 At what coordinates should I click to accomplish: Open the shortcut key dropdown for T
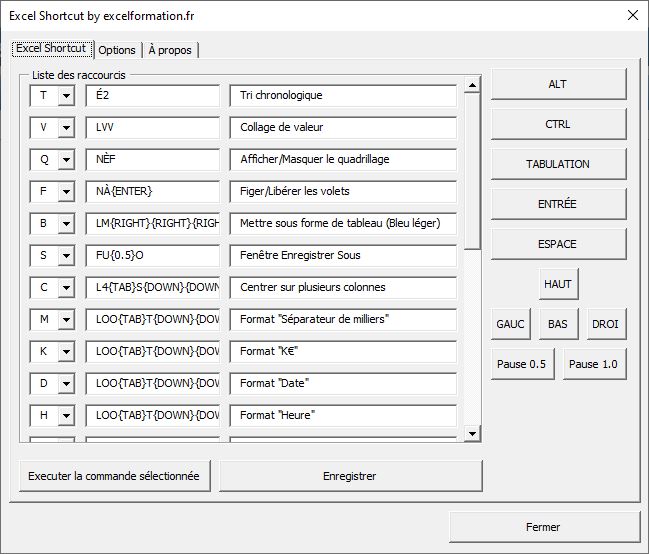click(x=66, y=96)
